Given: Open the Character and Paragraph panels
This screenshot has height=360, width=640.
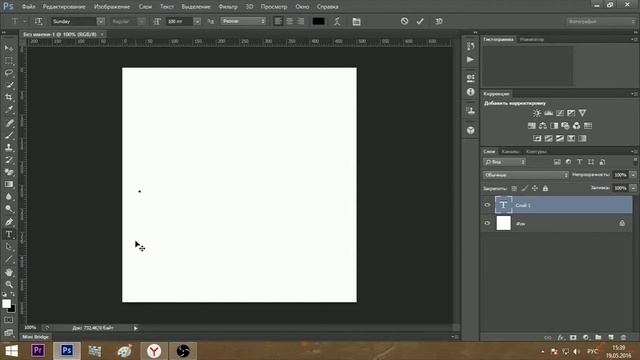Looking at the screenshot, I should (x=356, y=21).
